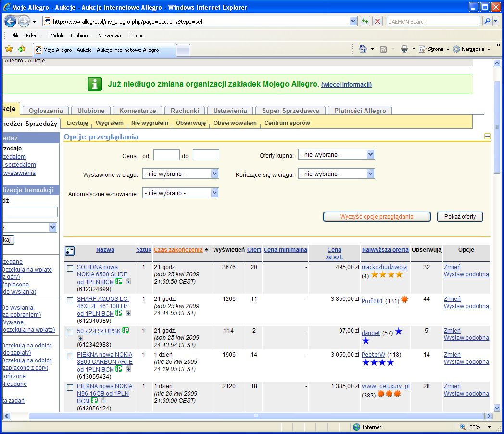
Task: Open the Ulubione menu in the menu bar
Action: click(x=80, y=36)
